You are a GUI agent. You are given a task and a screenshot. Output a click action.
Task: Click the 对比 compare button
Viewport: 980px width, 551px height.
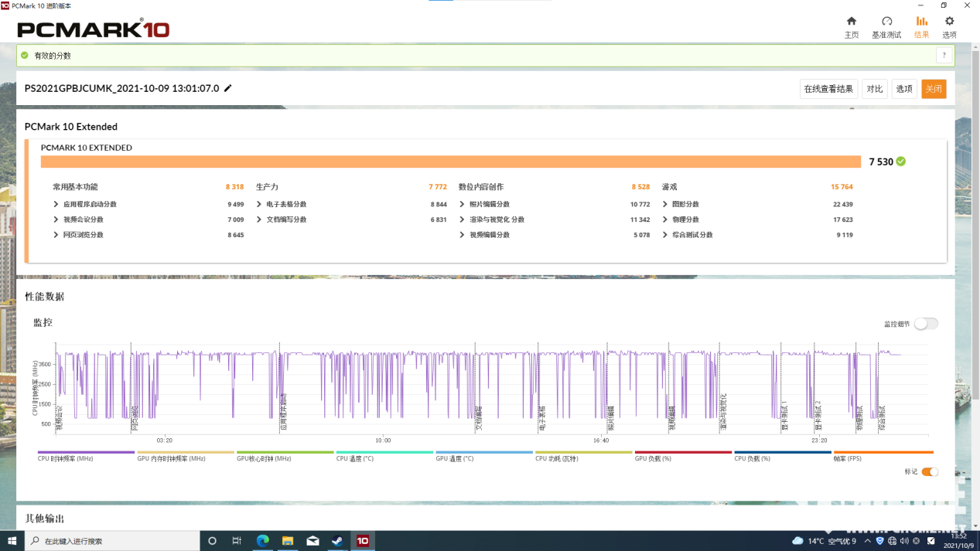875,89
